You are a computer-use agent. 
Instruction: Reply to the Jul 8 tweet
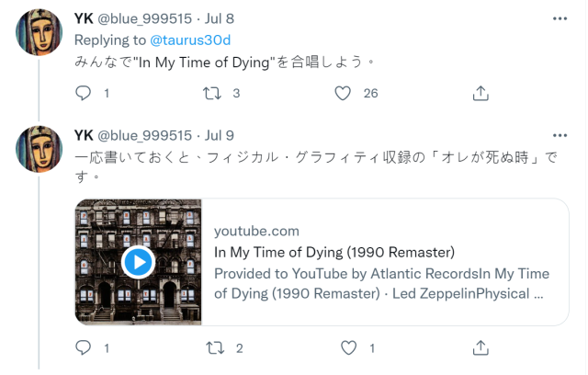pyautogui.click(x=84, y=93)
